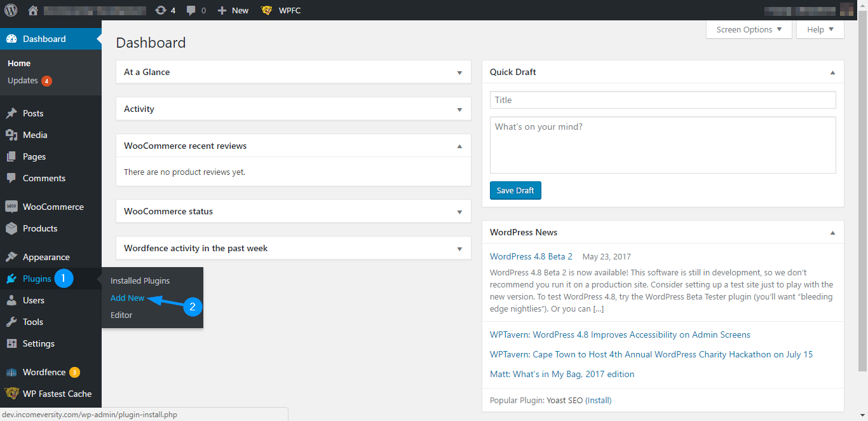The height and width of the screenshot is (421, 868).
Task: Open the comments bubble icon in admin bar
Action: (x=191, y=11)
